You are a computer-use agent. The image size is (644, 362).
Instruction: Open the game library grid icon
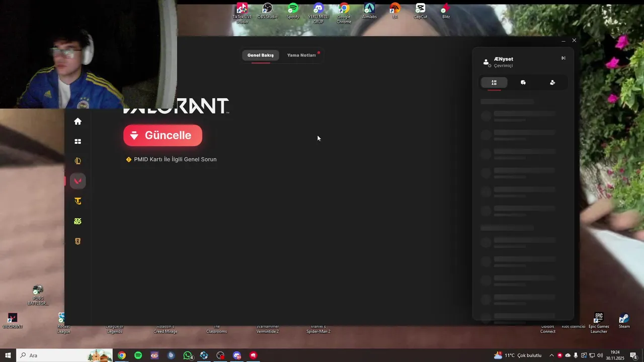pos(78,141)
